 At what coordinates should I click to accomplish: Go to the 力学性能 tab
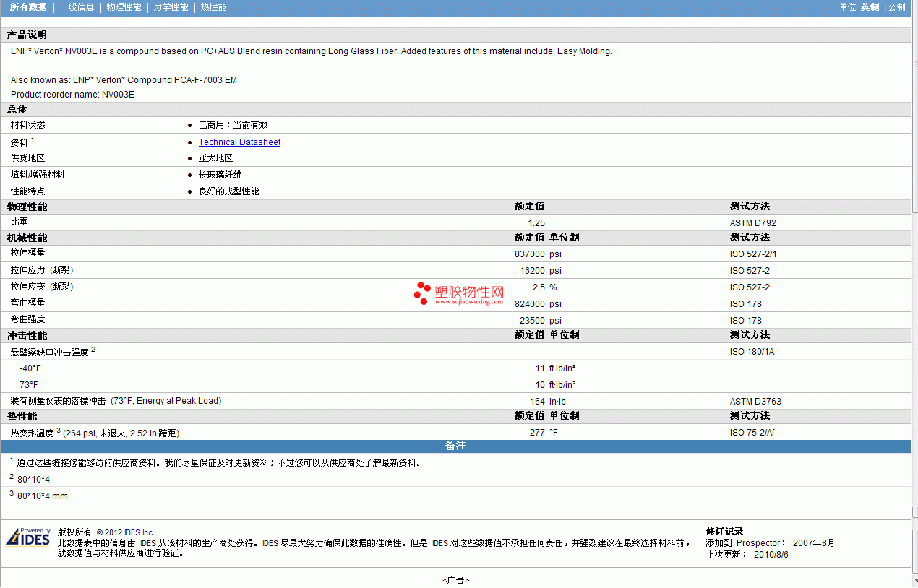coord(171,7)
